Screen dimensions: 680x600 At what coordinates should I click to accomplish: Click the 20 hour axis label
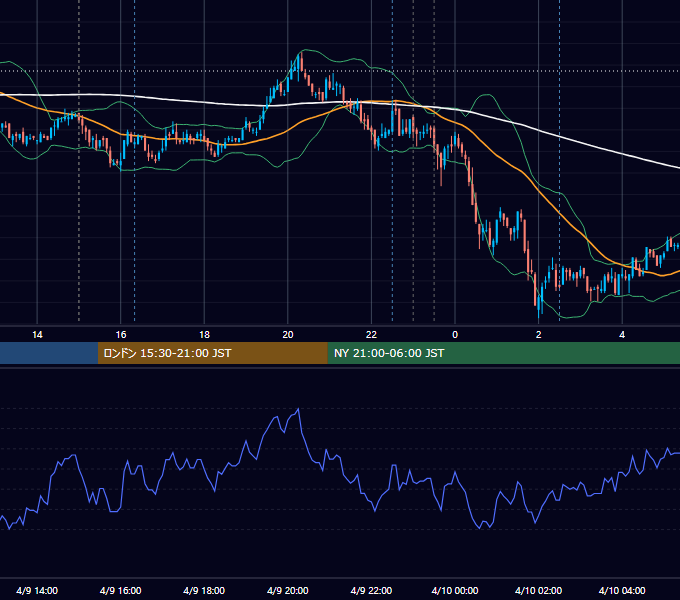pos(288,335)
